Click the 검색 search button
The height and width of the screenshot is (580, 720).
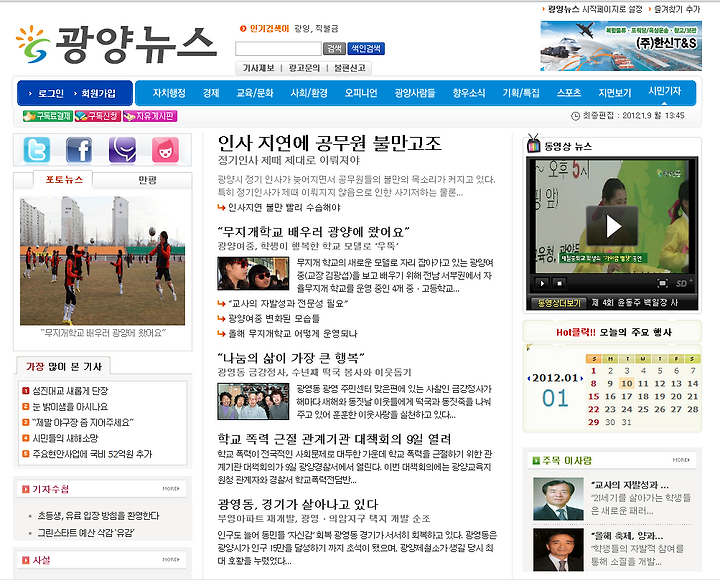(x=334, y=49)
